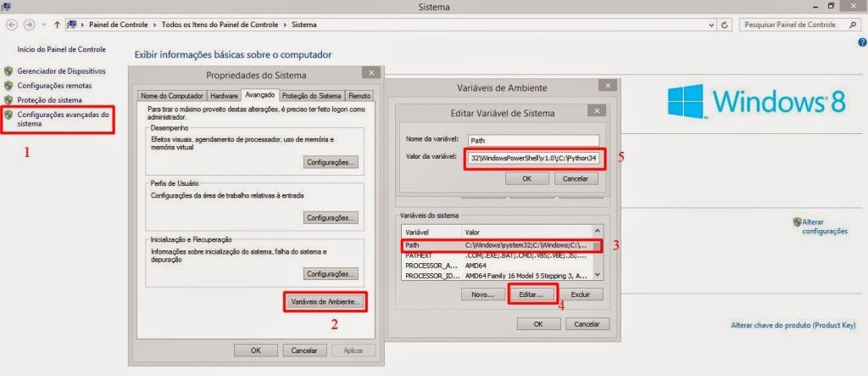868x376 pixels.
Task: Open Perfis de Usuário Configurações button
Action: (331, 217)
